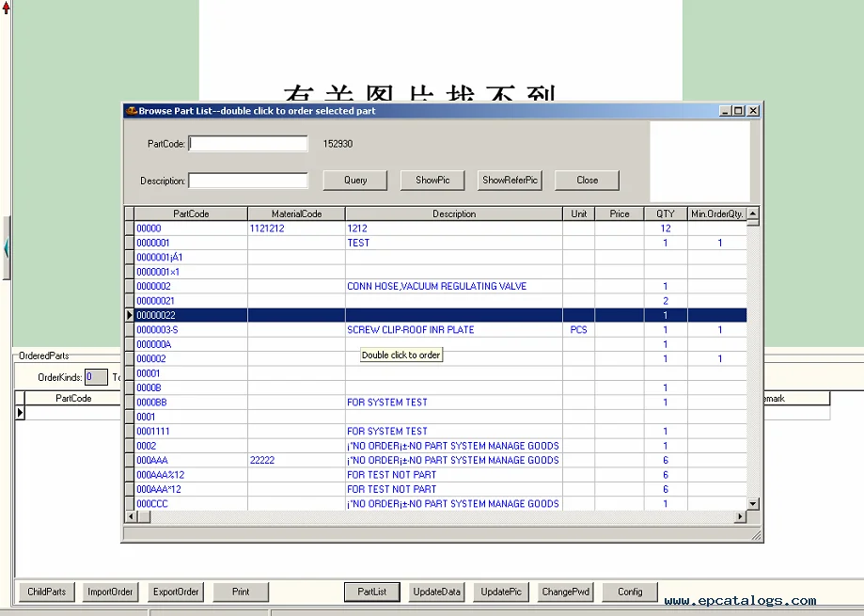The image size is (864, 616).
Task: Select the CONN HOSE, VACUUM REGULATING VALVE row
Action: click(436, 286)
